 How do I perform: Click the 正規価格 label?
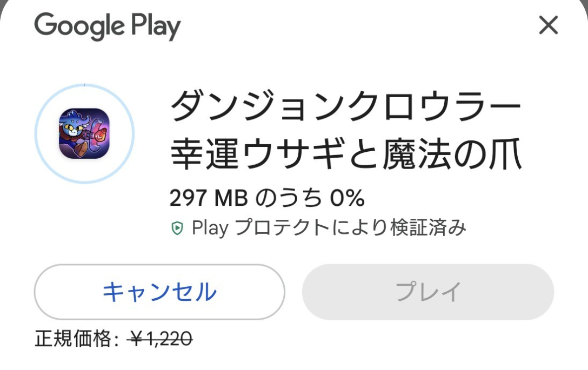point(73,339)
